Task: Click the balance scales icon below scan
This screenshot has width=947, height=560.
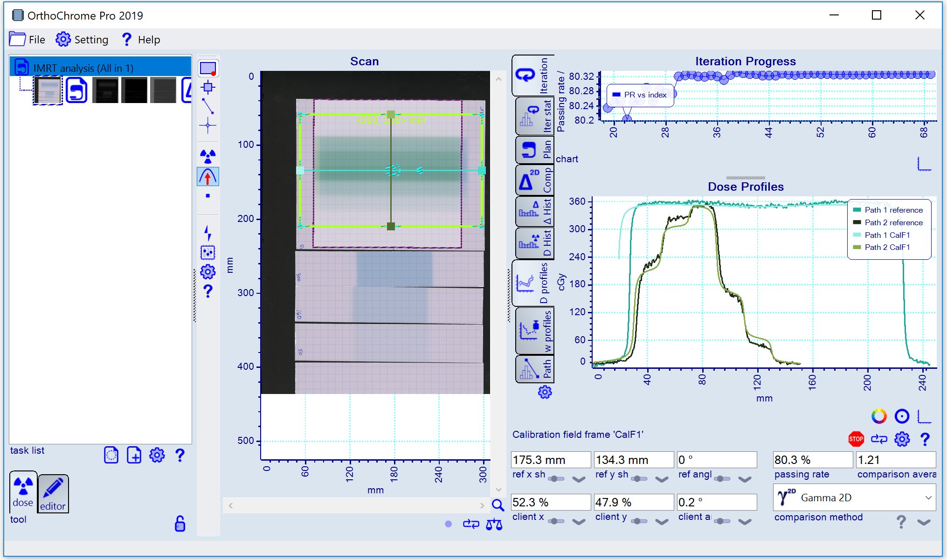Action: click(494, 525)
